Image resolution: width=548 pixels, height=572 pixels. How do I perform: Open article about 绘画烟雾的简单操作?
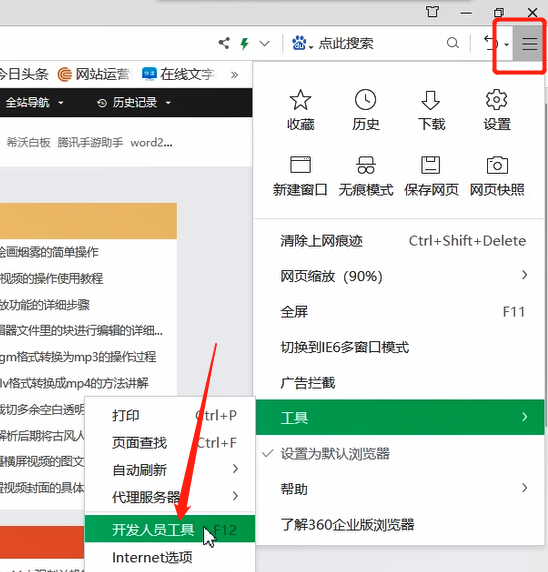click(x=49, y=252)
